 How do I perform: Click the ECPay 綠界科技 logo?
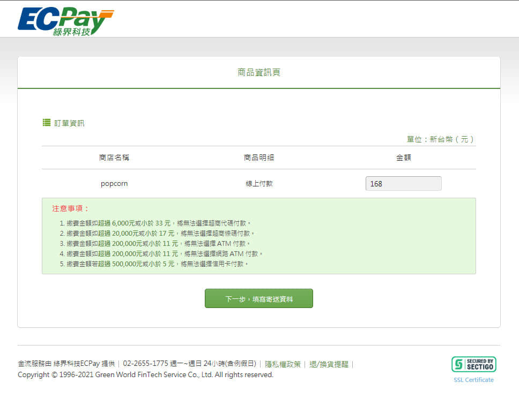pos(65,21)
